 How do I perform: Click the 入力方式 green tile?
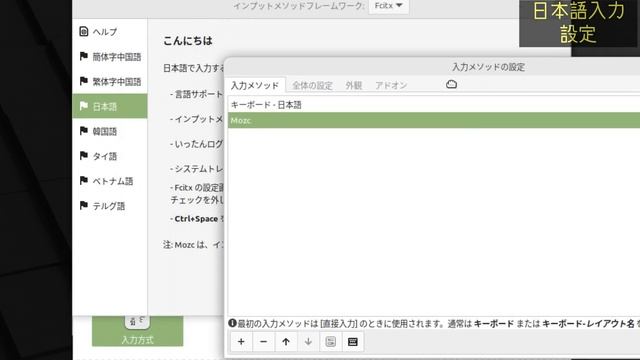pos(138,331)
